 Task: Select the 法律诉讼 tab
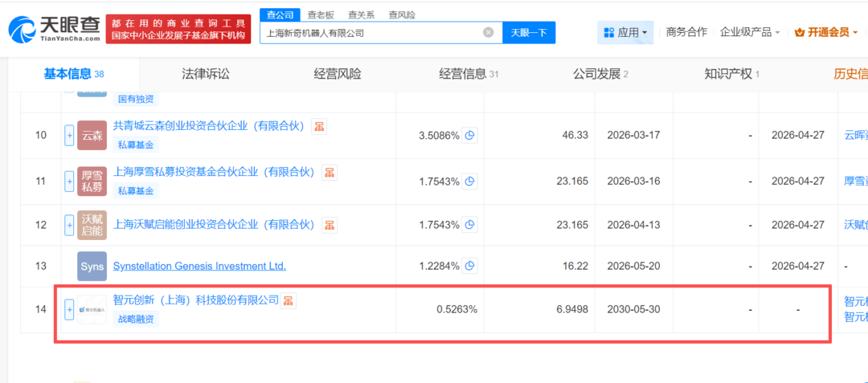point(206,74)
